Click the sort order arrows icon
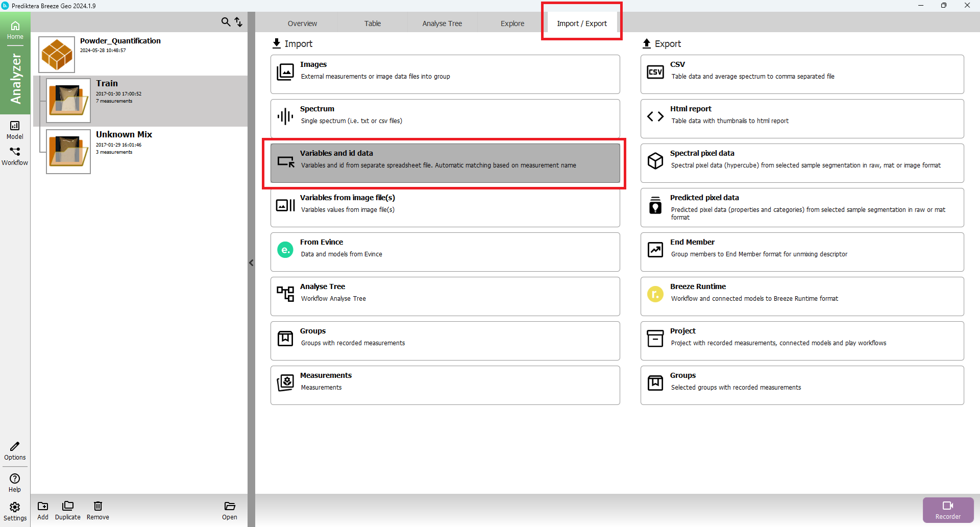The width and height of the screenshot is (980, 527). [238, 22]
